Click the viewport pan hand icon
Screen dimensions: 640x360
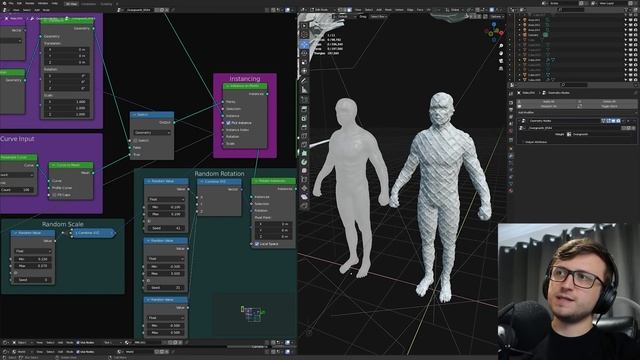tap(501, 53)
